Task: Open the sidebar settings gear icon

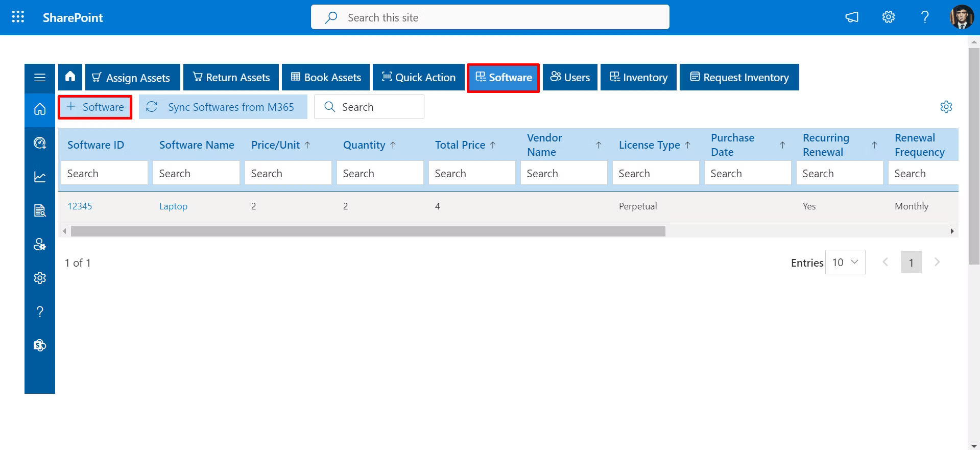Action: coord(40,278)
